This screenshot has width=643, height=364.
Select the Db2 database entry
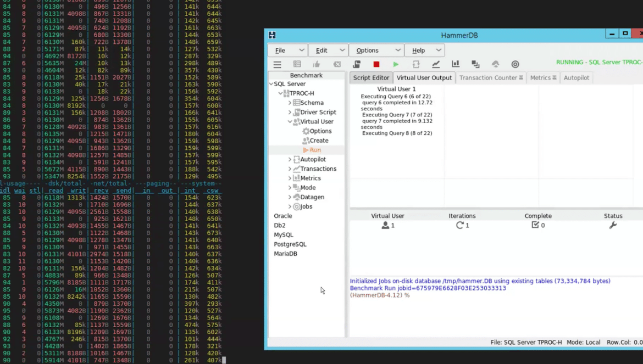280,225
